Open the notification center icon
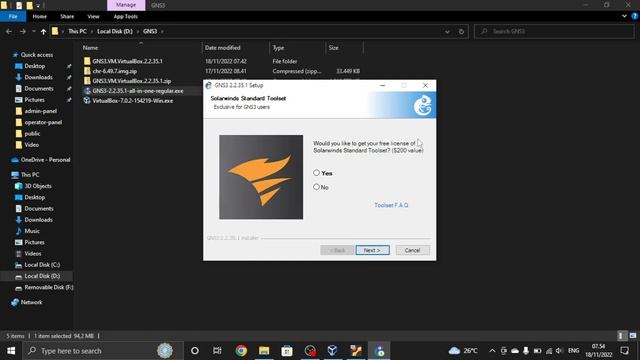 (624, 351)
